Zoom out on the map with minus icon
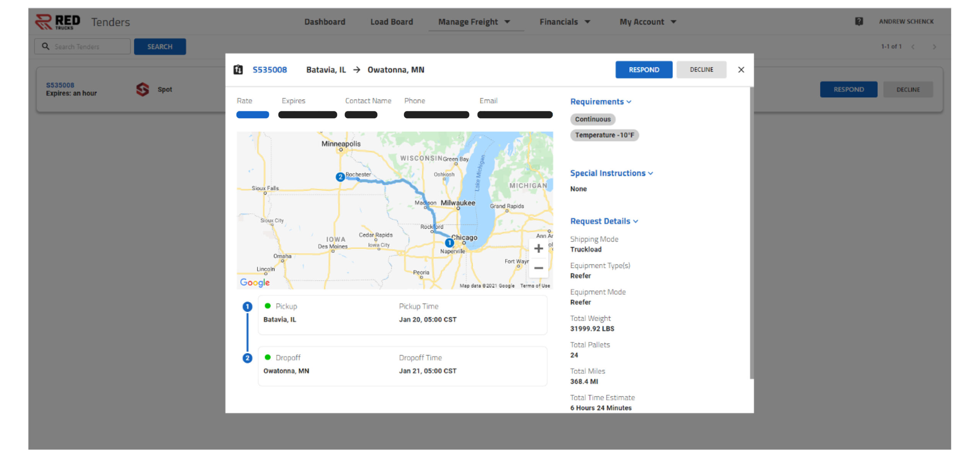980x457 pixels. (538, 268)
